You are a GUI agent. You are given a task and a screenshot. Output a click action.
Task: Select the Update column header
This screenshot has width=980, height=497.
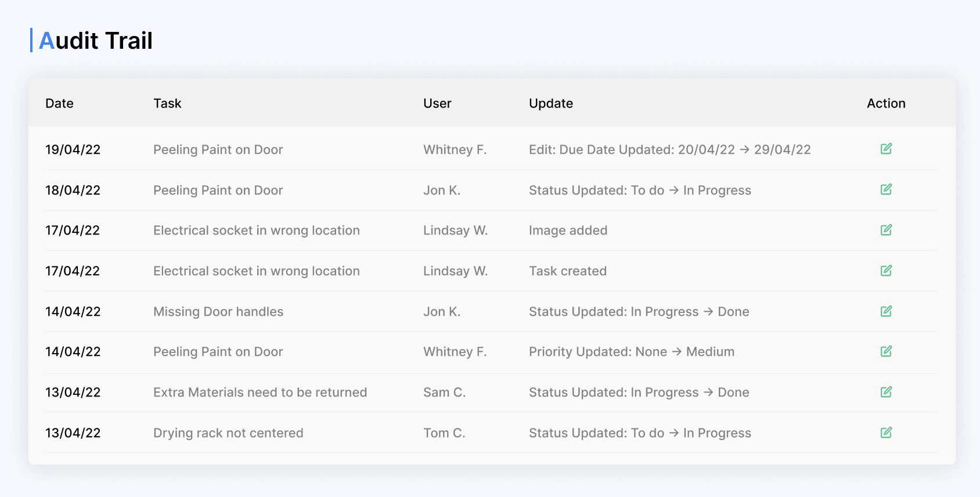(x=551, y=103)
